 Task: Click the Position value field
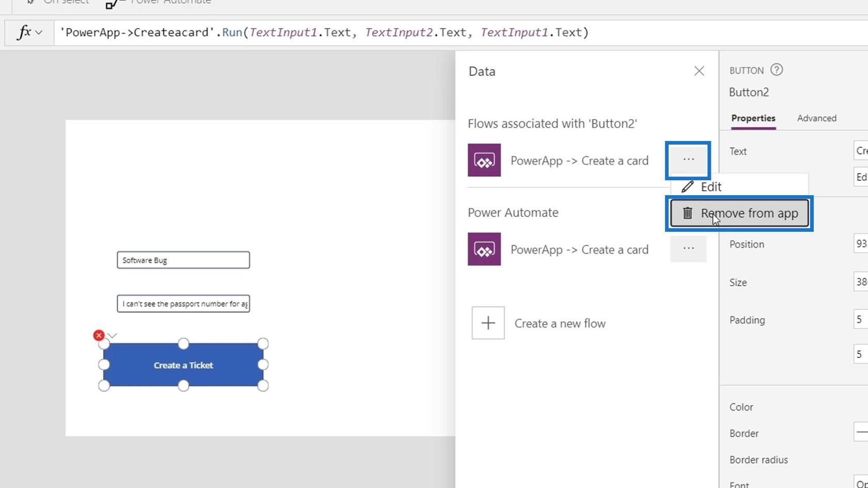pyautogui.click(x=861, y=244)
